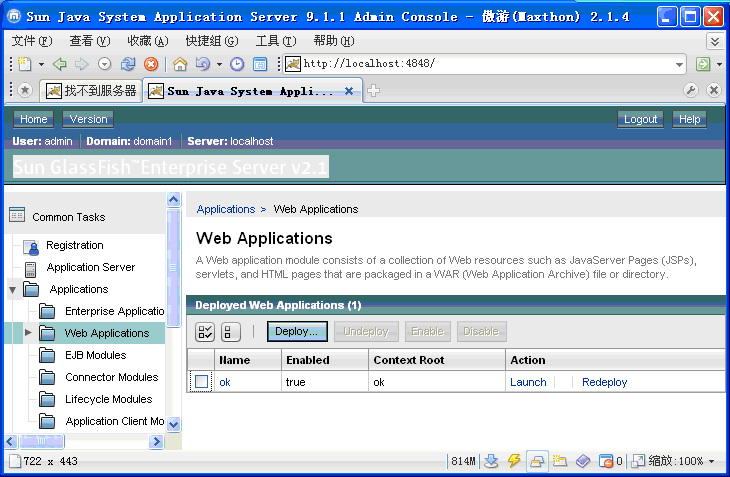The width and height of the screenshot is (730, 477).
Task: Click the Select All rows icon
Action: click(205, 332)
